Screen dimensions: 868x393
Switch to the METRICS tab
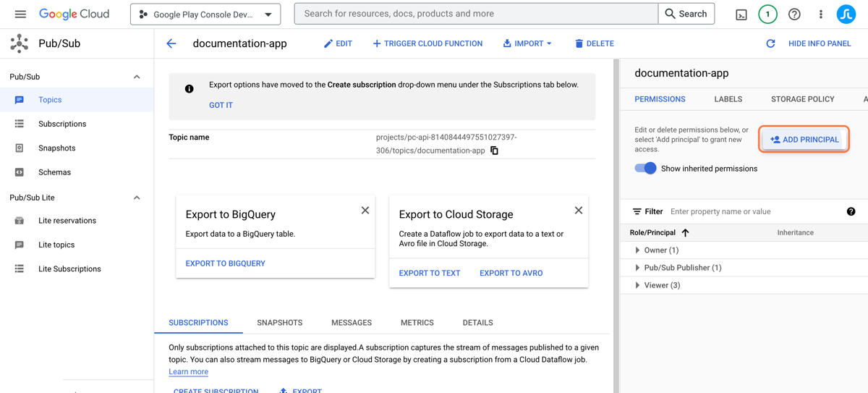coord(417,323)
